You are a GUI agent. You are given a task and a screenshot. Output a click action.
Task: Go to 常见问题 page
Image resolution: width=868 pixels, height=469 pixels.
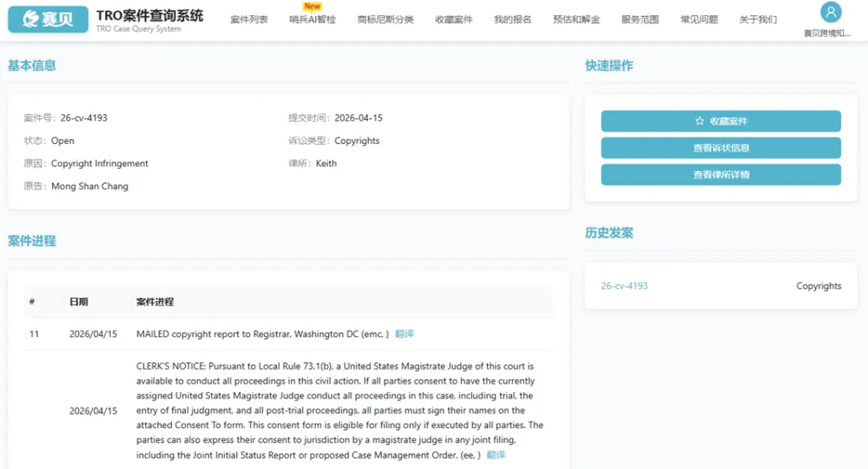699,19
